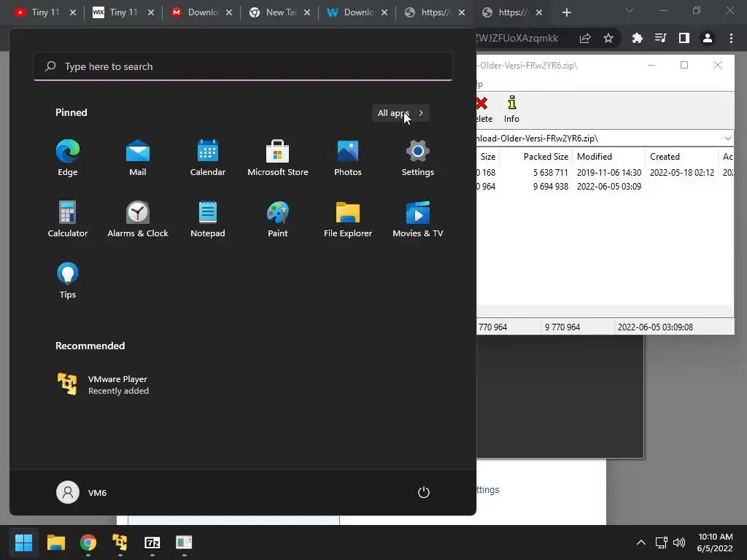The image size is (747, 560).
Task: Open File Explorer pinned app
Action: (348, 219)
